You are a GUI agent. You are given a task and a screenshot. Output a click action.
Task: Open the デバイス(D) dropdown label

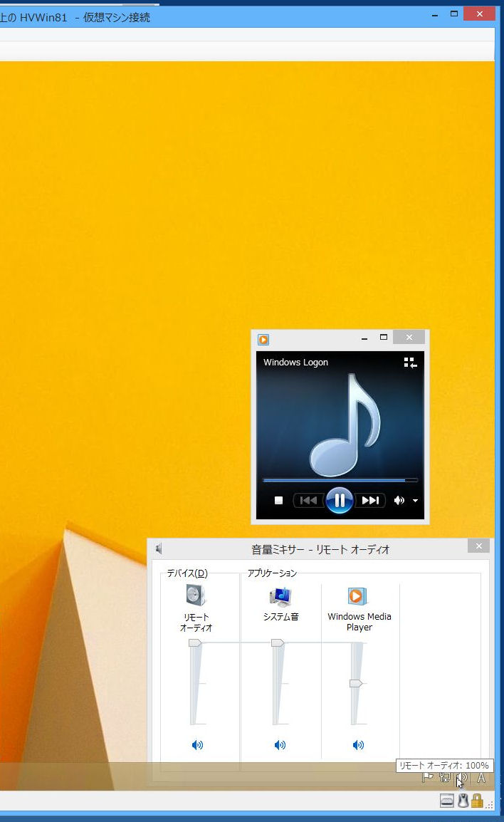pos(187,573)
